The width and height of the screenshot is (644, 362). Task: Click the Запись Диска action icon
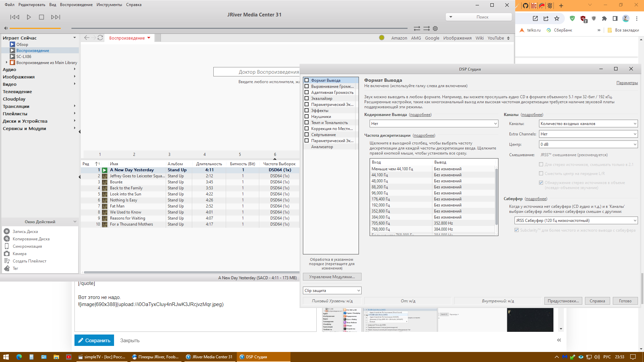coord(7,232)
